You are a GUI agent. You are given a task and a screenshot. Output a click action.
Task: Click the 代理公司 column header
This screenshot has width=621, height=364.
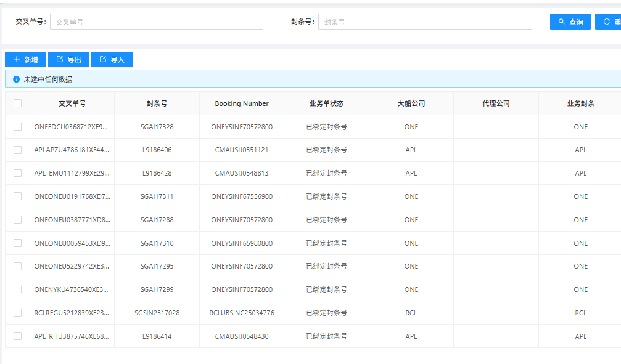pos(496,103)
